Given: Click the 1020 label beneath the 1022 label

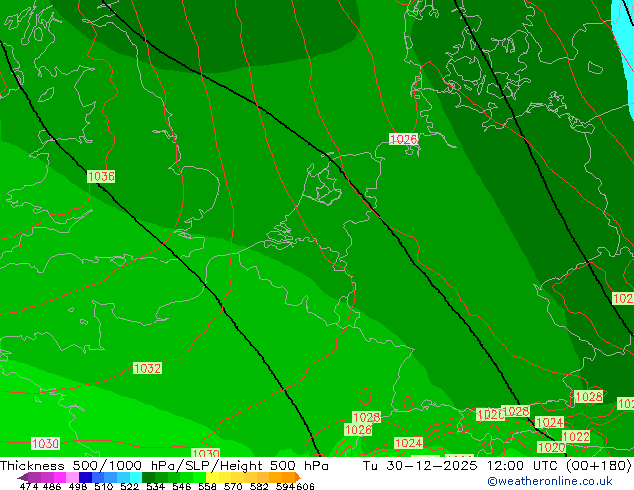Looking at the screenshot, I should click(x=551, y=448).
